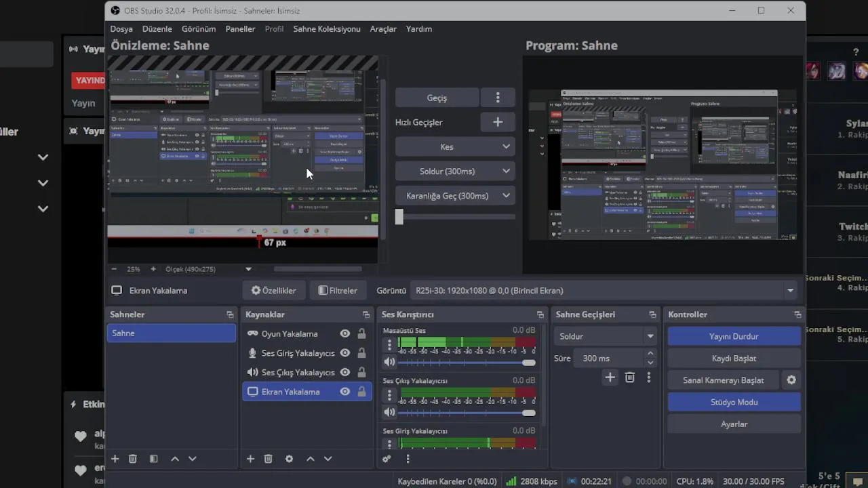Move scene down with the Sahneler down arrow

coord(193,459)
